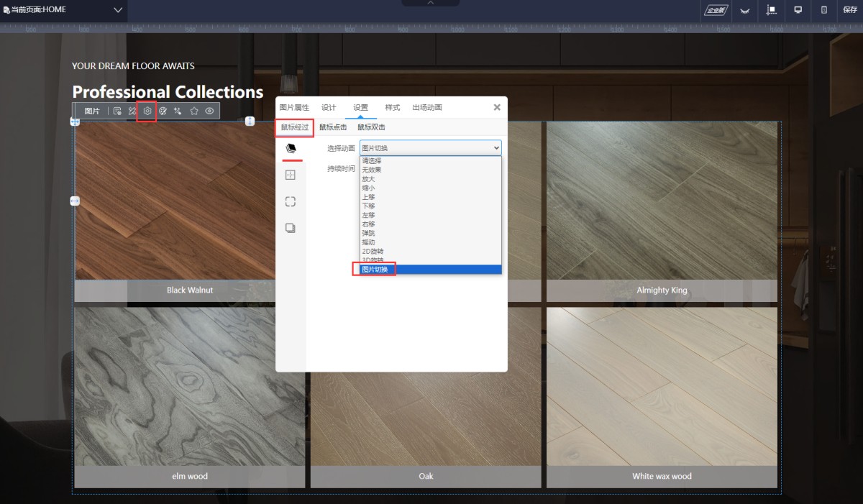Screen dimensions: 863x504
Task: Click the gear settings icon in image toolbar
Action: [x=147, y=111]
